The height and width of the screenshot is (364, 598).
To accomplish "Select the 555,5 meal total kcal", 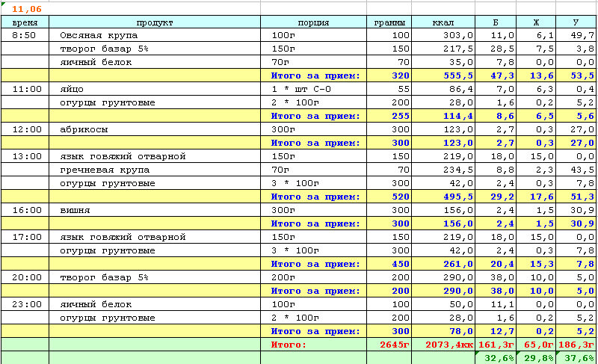I will (443, 75).
